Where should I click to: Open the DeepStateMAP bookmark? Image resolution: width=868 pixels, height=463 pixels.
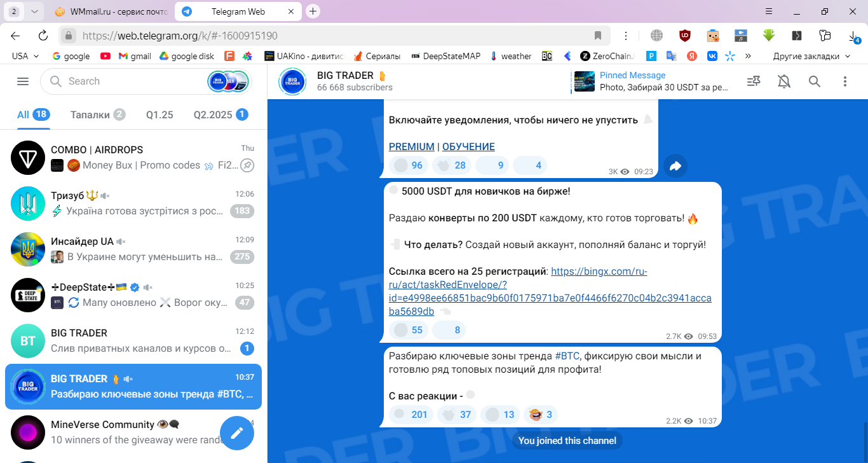(446, 56)
